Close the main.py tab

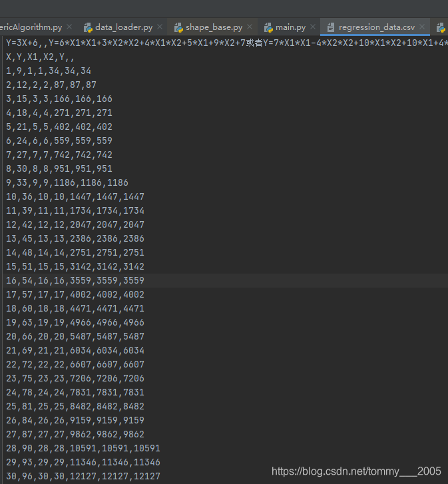click(313, 27)
